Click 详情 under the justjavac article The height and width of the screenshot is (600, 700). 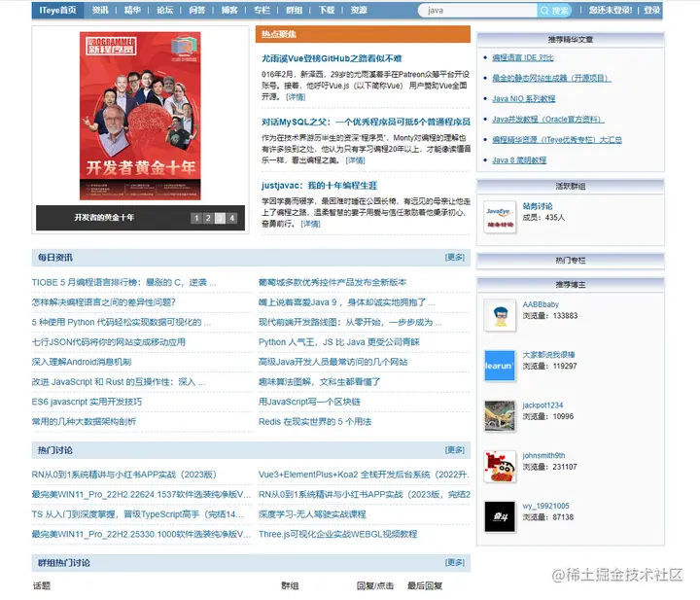click(x=311, y=224)
